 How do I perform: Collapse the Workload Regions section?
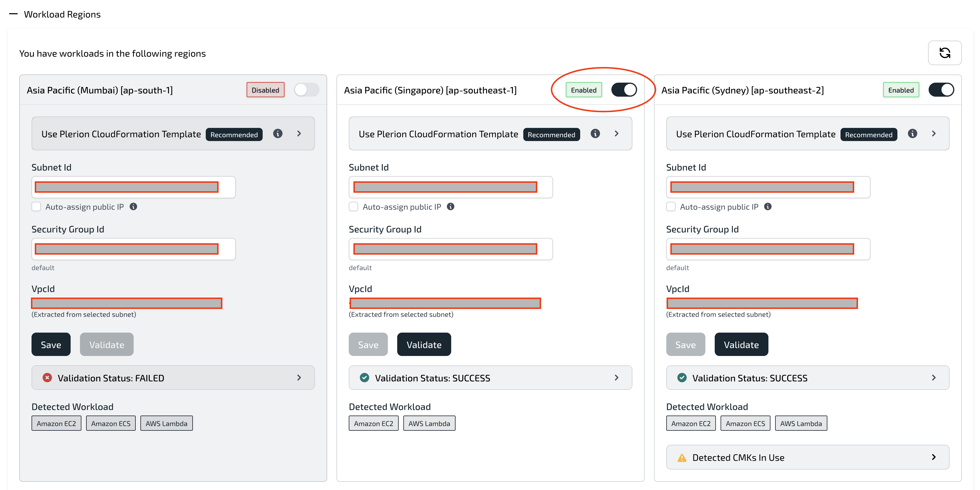[x=13, y=14]
